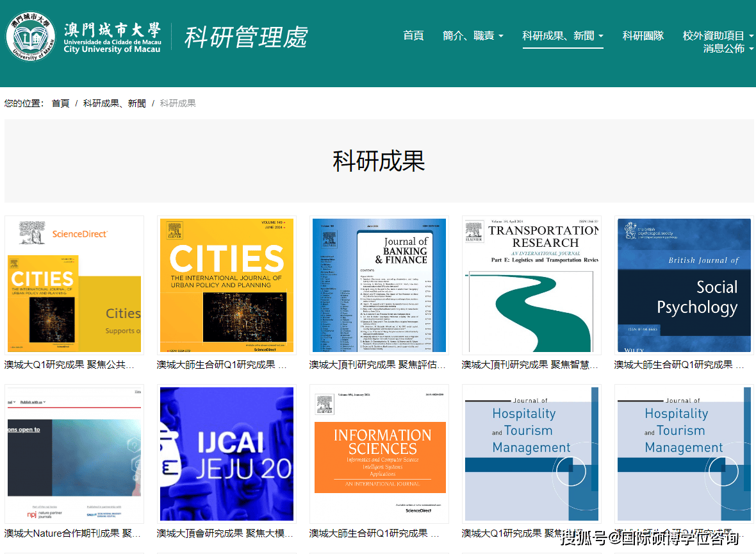Screen dimensions: 756x554
Task: Open the last Hospitality and Tourism Management thumbnail in second row
Action: (684, 454)
